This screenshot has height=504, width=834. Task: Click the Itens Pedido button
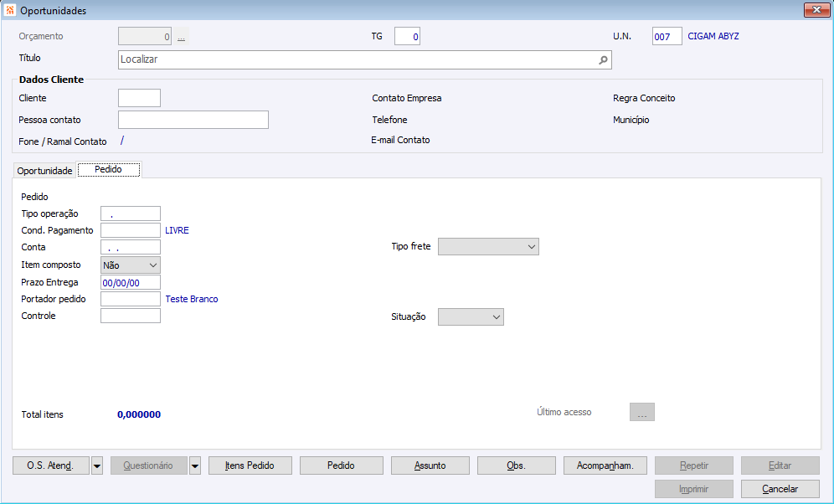(250, 465)
